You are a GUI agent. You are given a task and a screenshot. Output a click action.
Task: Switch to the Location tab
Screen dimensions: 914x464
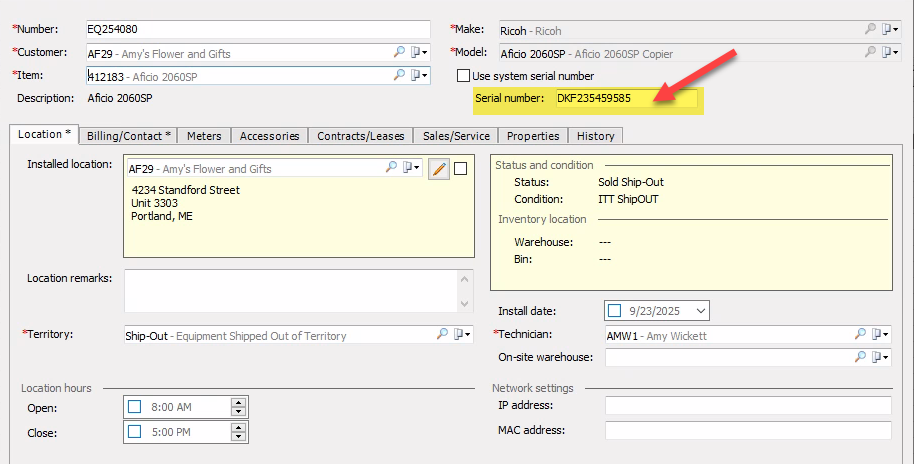(44, 134)
